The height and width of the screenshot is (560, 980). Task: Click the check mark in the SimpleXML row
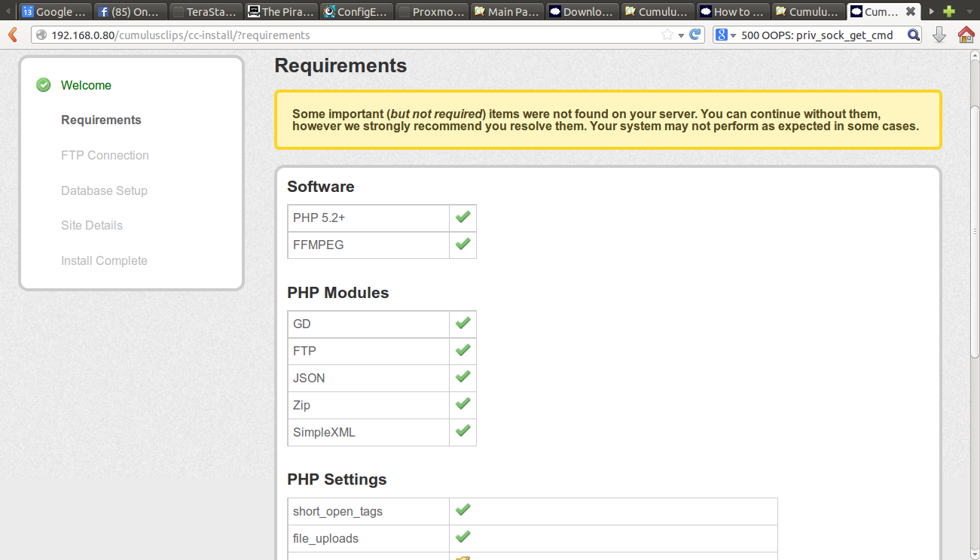(x=463, y=432)
